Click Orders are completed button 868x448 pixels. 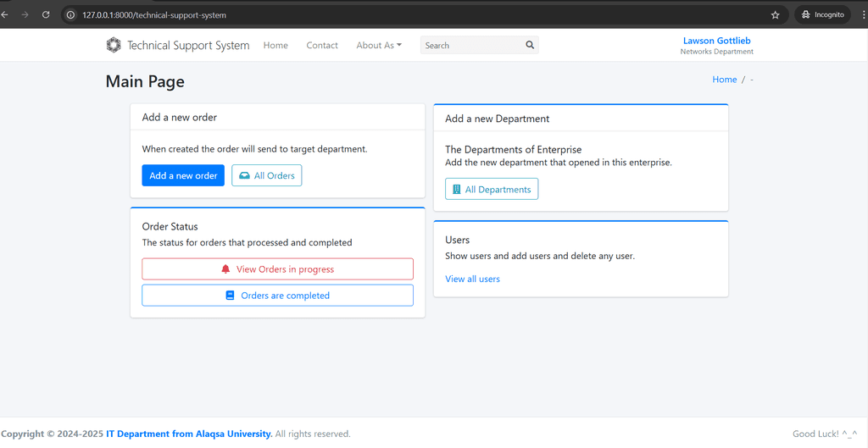tap(277, 296)
